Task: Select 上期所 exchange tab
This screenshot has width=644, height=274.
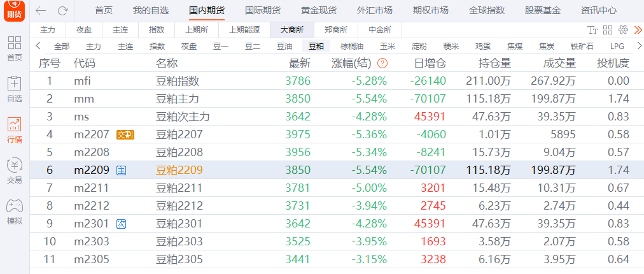Action: [x=197, y=29]
